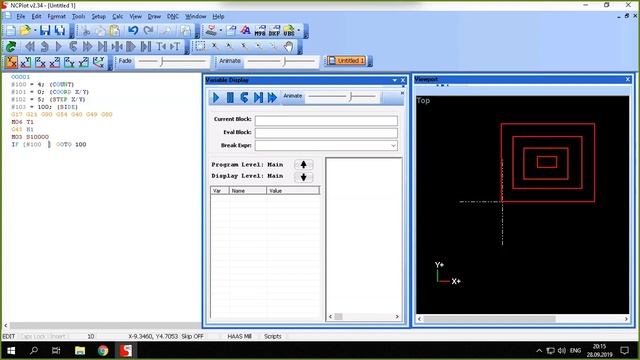Click the green Reset/Redraw plot icon

(x=11, y=47)
